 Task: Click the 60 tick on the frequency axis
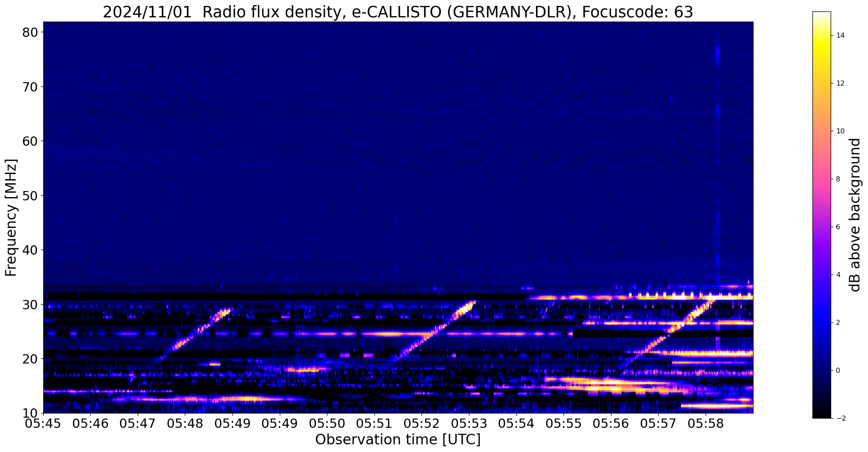coord(30,141)
